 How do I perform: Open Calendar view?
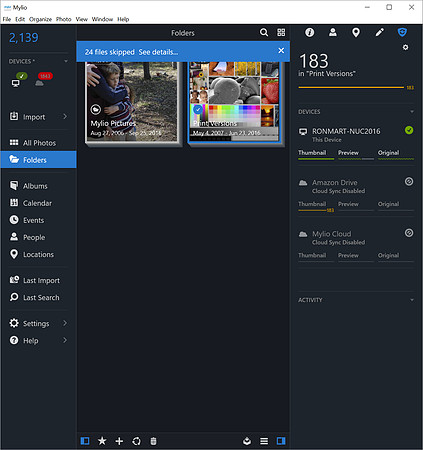[38, 203]
